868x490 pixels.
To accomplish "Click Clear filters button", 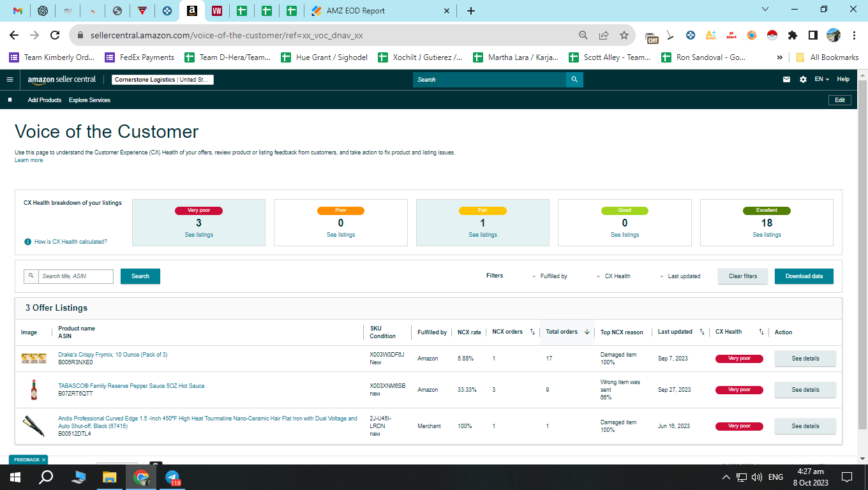I will [743, 276].
